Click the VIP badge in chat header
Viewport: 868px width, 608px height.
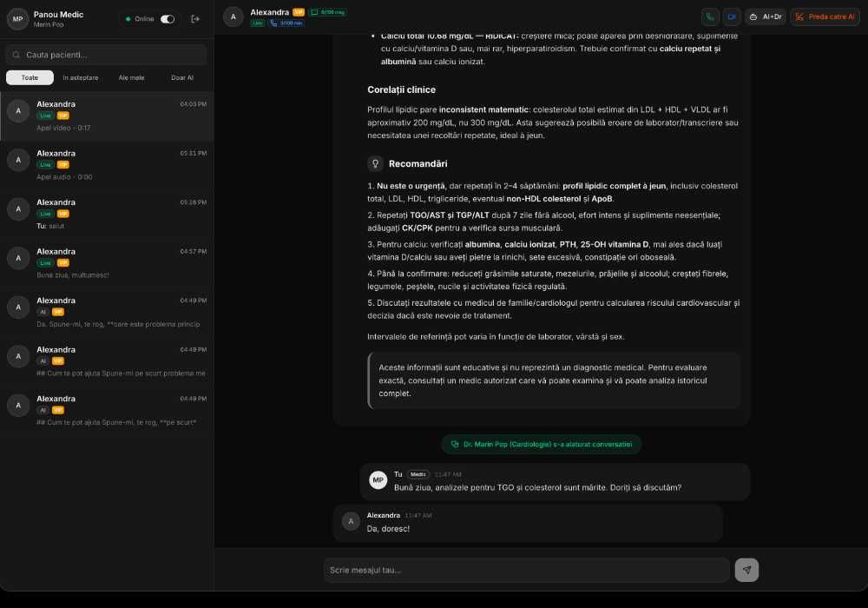click(299, 12)
